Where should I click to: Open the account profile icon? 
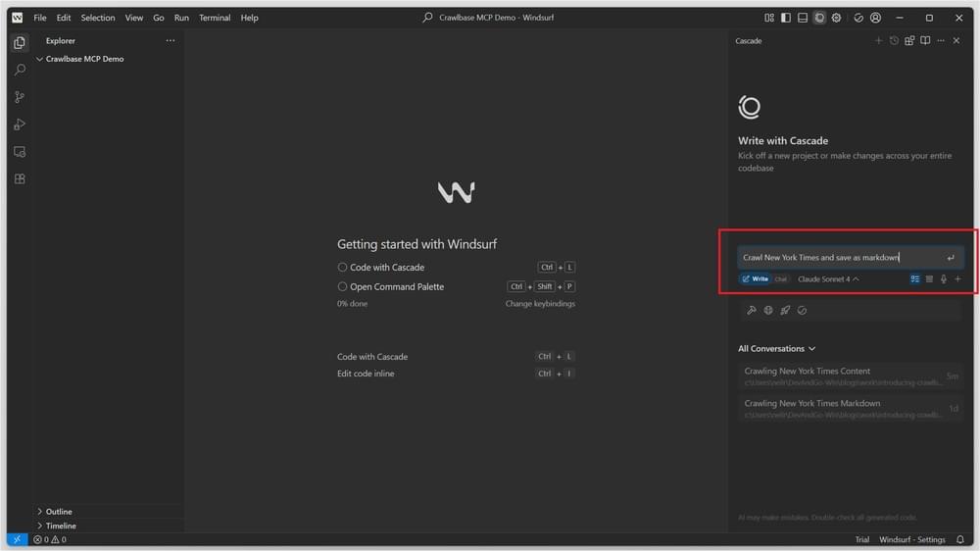pos(875,18)
